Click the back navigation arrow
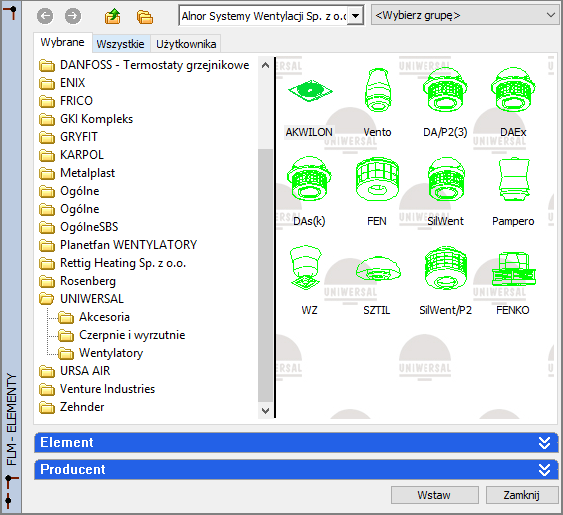 pos(45,16)
